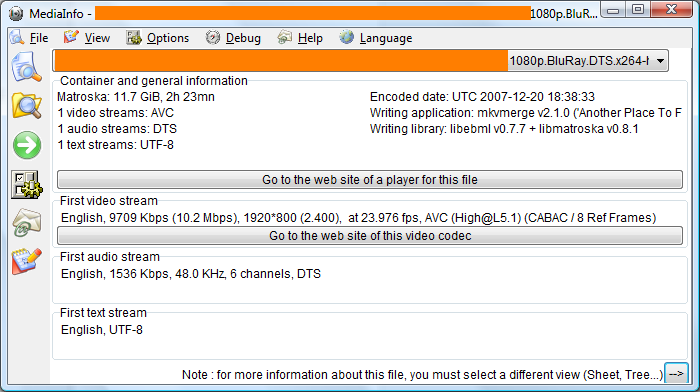This screenshot has height=392, width=700.
Task: Click '1 text streams: UTF-8' text
Action: [x=116, y=145]
